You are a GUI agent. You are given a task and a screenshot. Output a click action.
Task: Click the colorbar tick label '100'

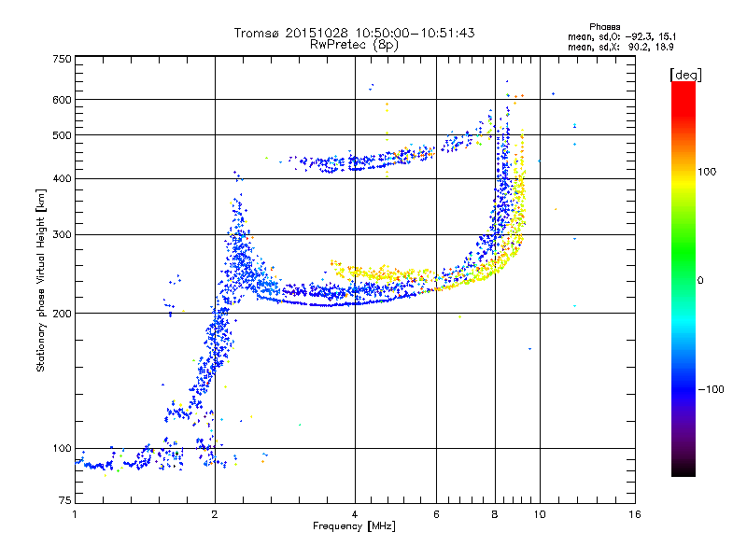coord(707,172)
